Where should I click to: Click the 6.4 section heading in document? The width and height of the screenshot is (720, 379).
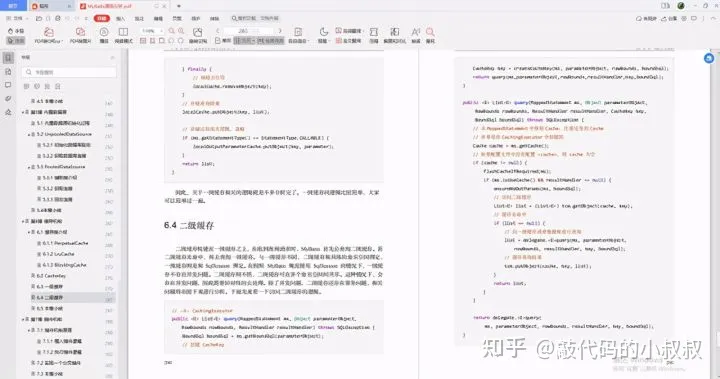tap(189, 226)
